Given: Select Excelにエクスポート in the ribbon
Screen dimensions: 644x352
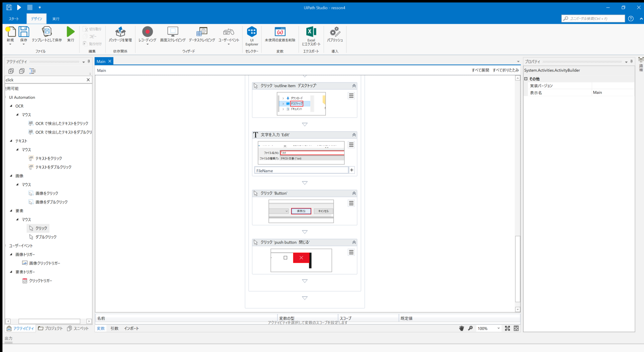Looking at the screenshot, I should (x=311, y=35).
